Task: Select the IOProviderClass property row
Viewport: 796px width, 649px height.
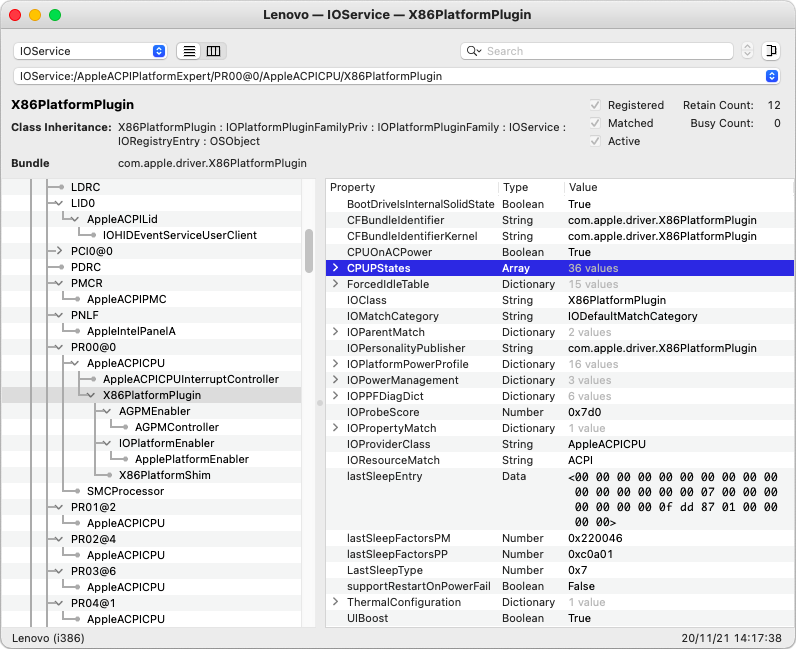Action: click(559, 444)
